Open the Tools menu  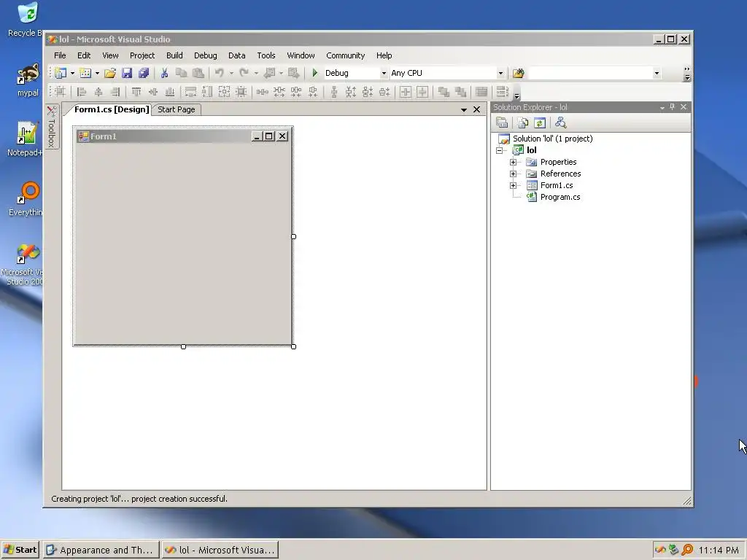point(266,55)
